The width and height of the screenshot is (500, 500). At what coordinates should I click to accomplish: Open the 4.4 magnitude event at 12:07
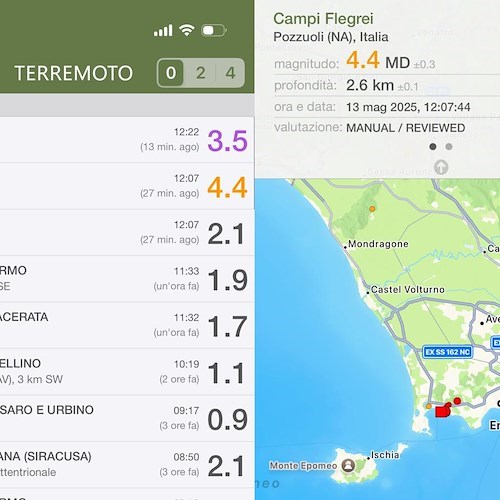[x=127, y=186]
